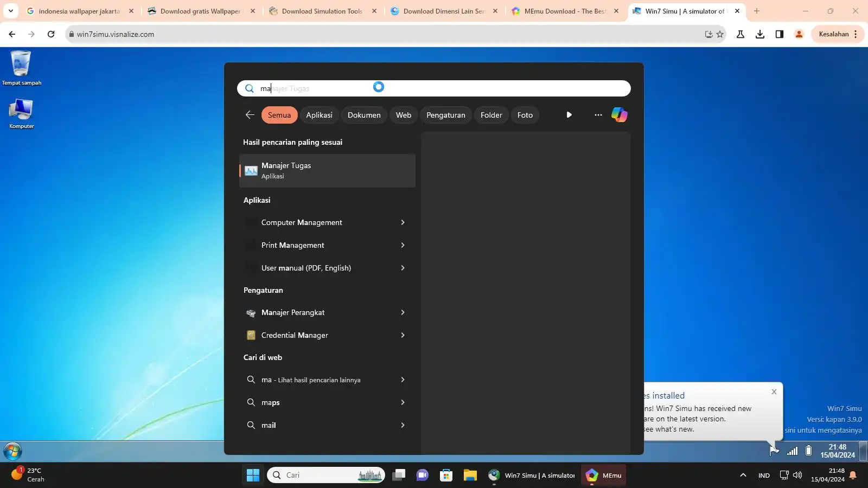Viewport: 868px width, 488px height.
Task: Click the Win7 Simu signal strength icon
Action: click(792, 451)
